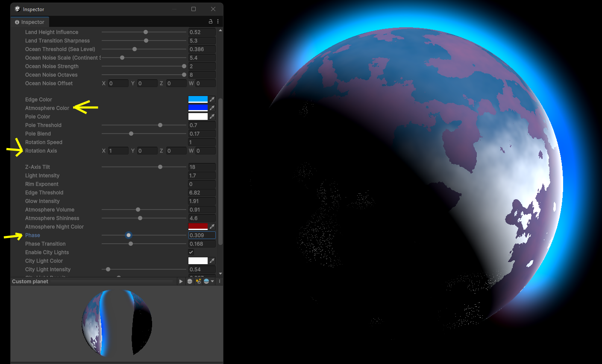Click Phase slider handle
Screen dimensions: 602x364
click(129, 235)
